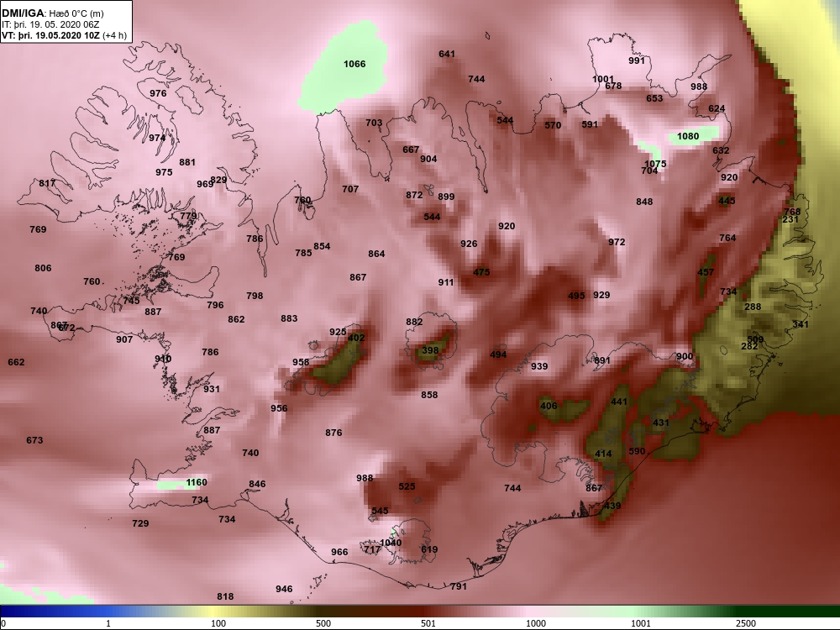Screen dimensions: 840x630
Task: Click the 619 value
Action: 429,549
